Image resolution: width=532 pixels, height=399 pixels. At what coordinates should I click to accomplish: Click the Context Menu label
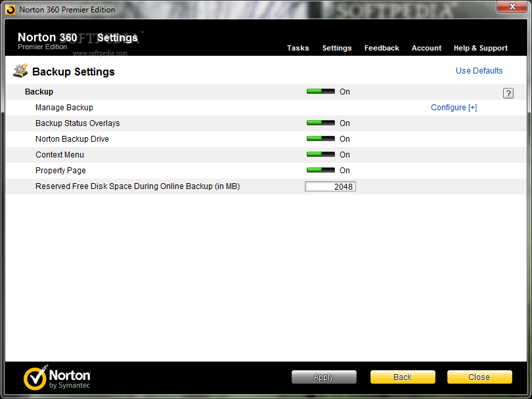(x=59, y=155)
